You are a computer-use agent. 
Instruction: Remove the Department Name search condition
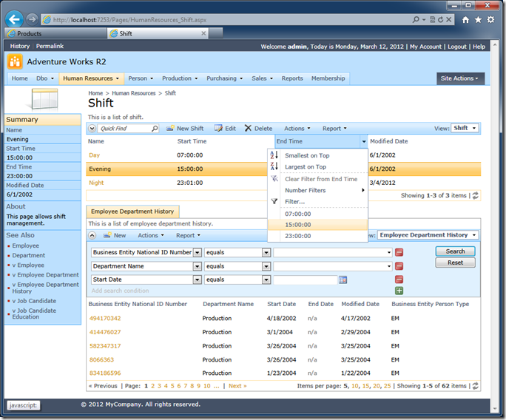point(399,266)
